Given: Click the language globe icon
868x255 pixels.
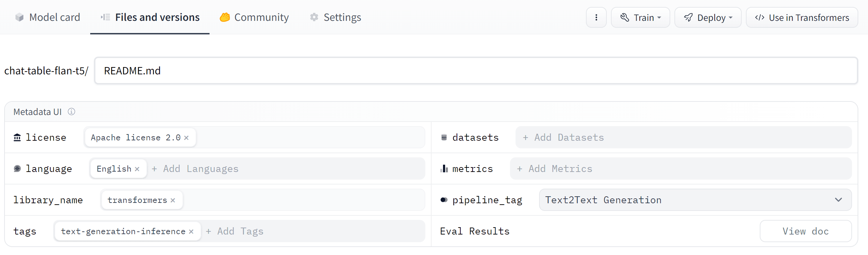Looking at the screenshot, I should [17, 168].
